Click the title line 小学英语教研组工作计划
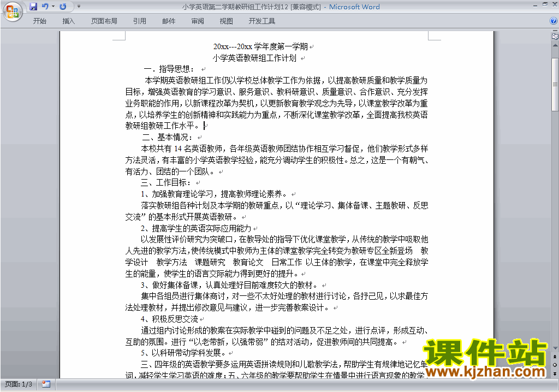The width and height of the screenshot is (559, 392). click(x=254, y=58)
